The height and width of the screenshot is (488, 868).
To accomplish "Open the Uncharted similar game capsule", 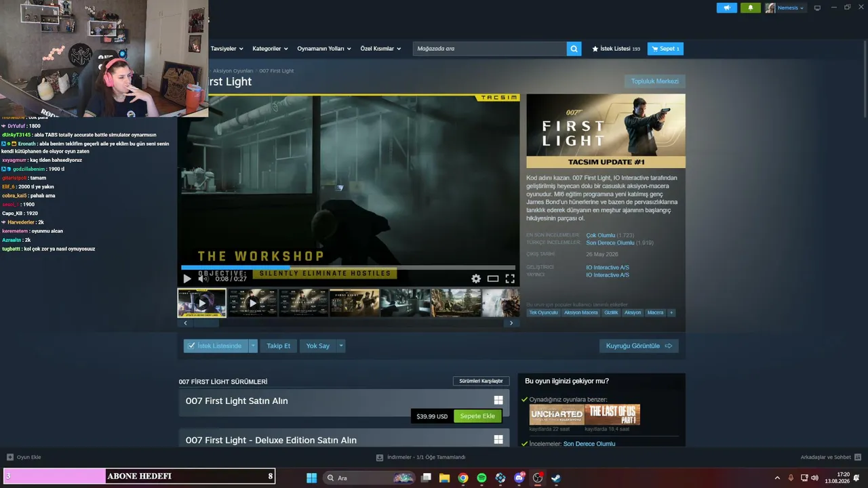I will click(557, 414).
